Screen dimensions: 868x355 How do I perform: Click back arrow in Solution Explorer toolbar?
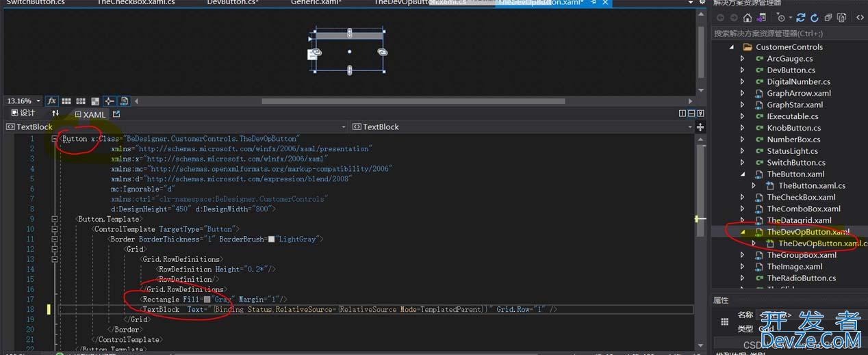[721, 18]
